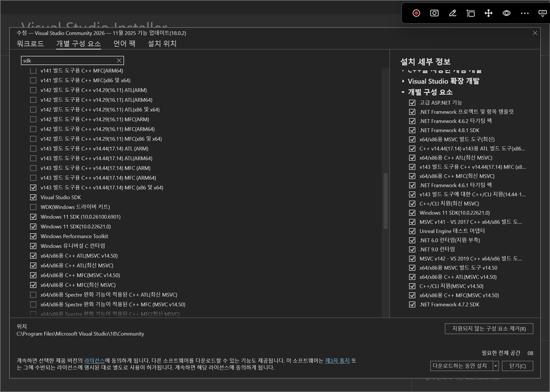Switch to the 언어 팩 tab
Viewport: 550px width, 392px height.
tap(124, 44)
